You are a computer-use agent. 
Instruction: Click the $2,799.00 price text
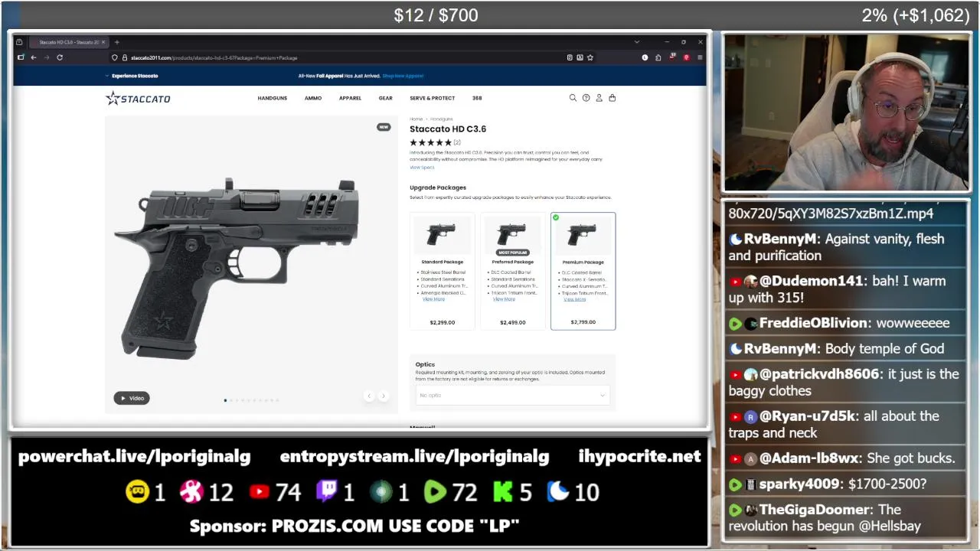coord(583,322)
